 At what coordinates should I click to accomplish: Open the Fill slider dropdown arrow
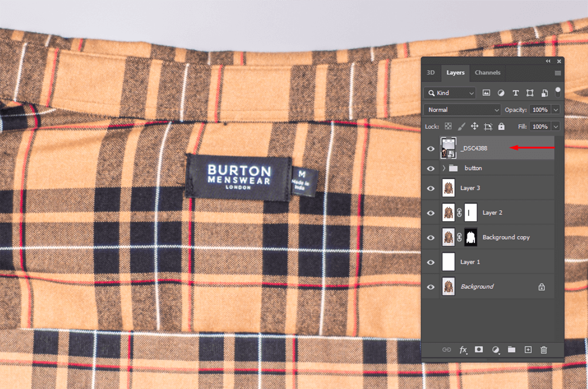556,126
